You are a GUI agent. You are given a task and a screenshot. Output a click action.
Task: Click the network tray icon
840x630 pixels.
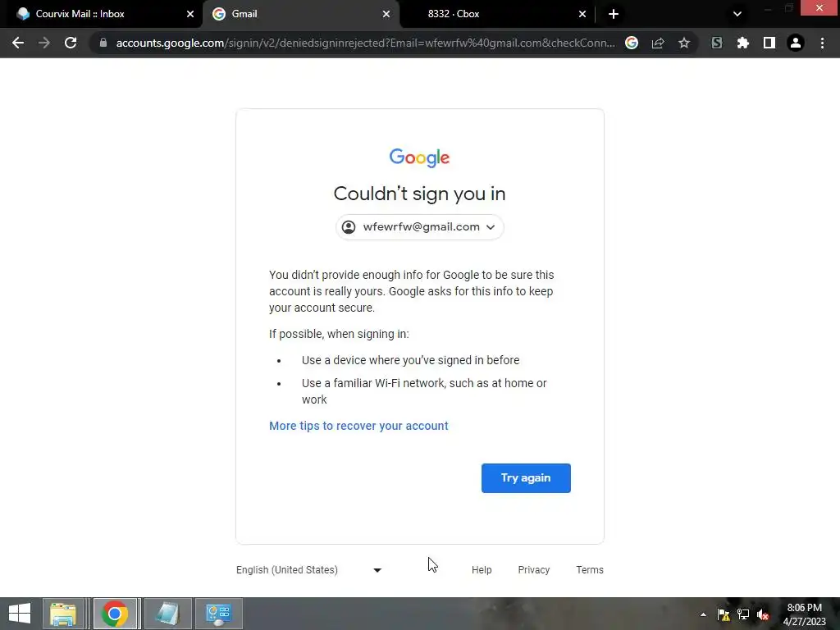tap(743, 614)
